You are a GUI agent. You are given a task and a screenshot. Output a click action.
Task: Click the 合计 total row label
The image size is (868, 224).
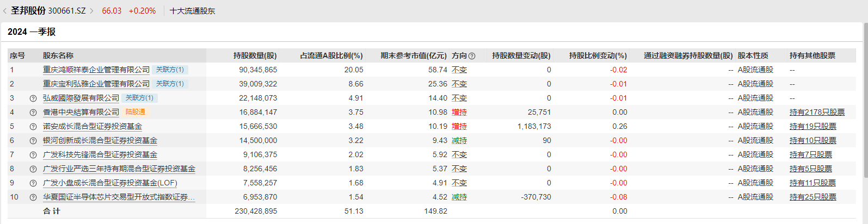(52, 211)
